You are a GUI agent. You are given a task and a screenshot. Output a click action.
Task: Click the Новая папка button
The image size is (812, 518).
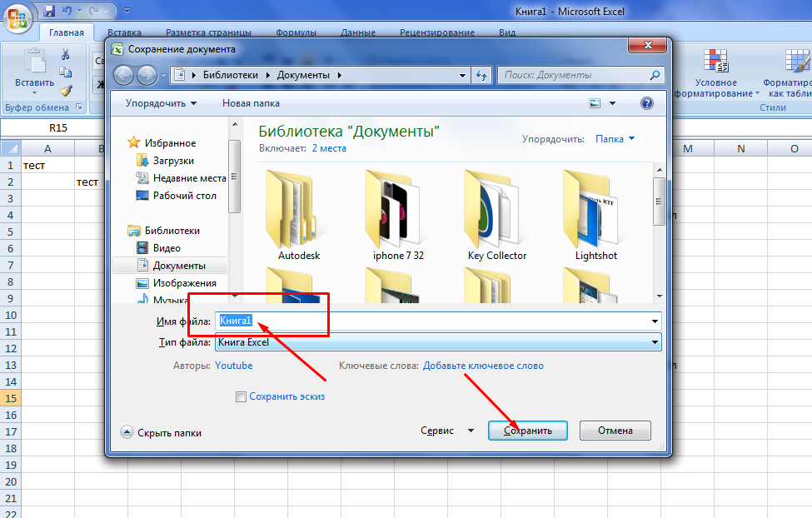tap(252, 103)
